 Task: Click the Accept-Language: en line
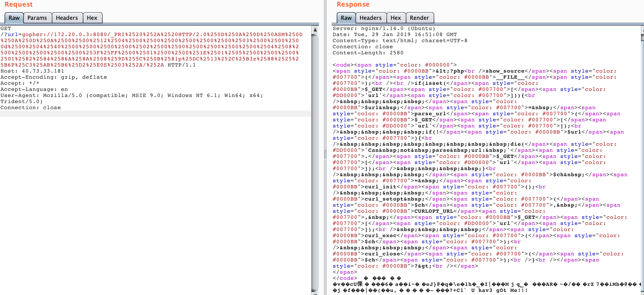tap(34, 89)
